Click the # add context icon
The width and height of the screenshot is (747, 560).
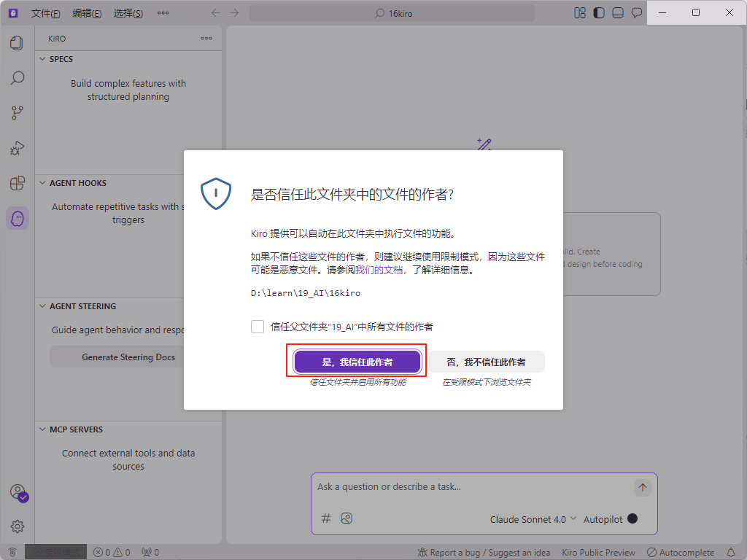tap(326, 518)
